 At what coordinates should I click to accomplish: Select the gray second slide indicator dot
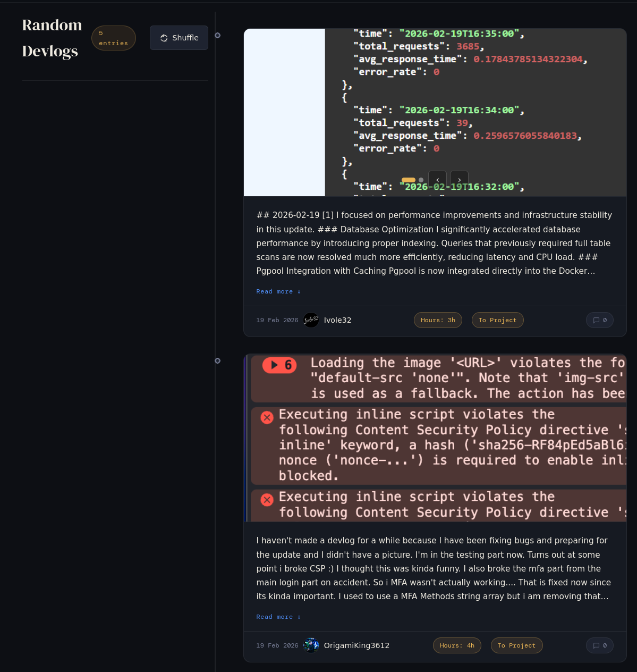[x=421, y=180]
